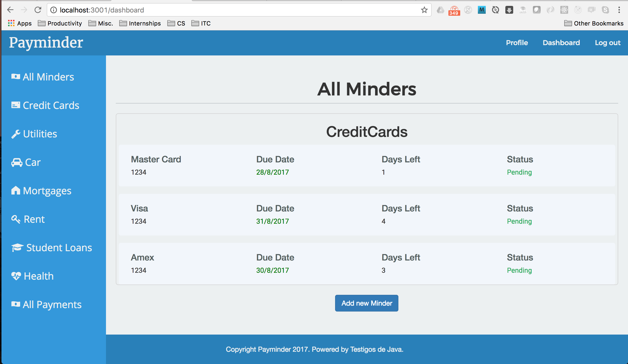628x364 pixels.
Task: Click the wrench icon next to Utilities
Action: (x=15, y=134)
